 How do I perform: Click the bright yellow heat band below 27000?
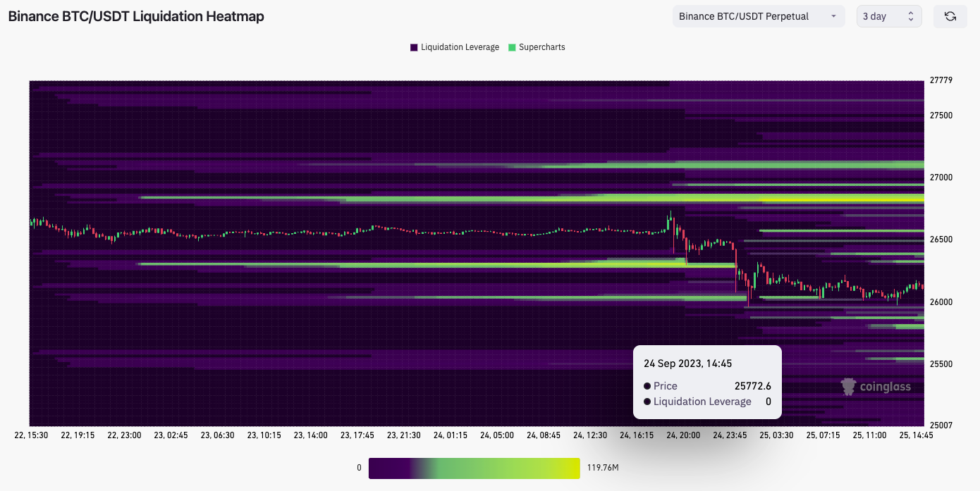point(846,199)
